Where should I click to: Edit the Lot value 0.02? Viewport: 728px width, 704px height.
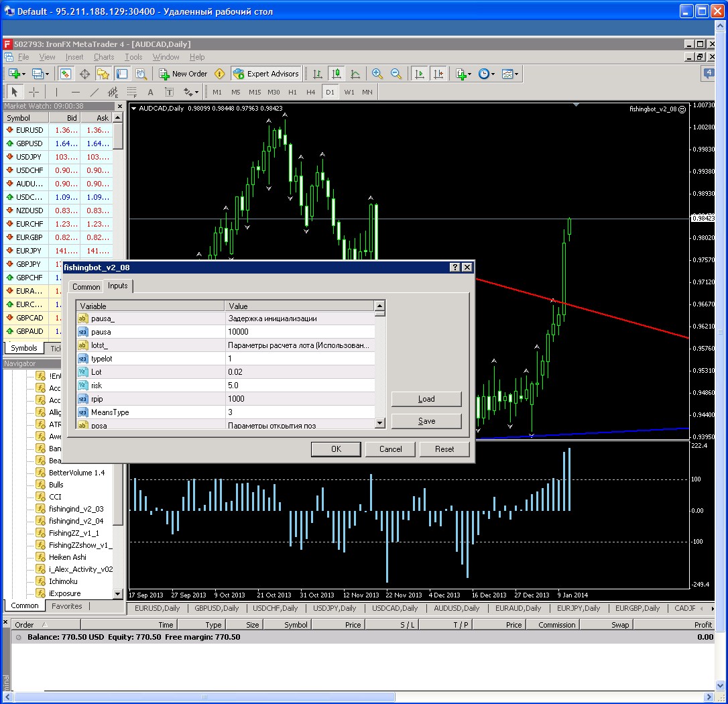click(300, 372)
